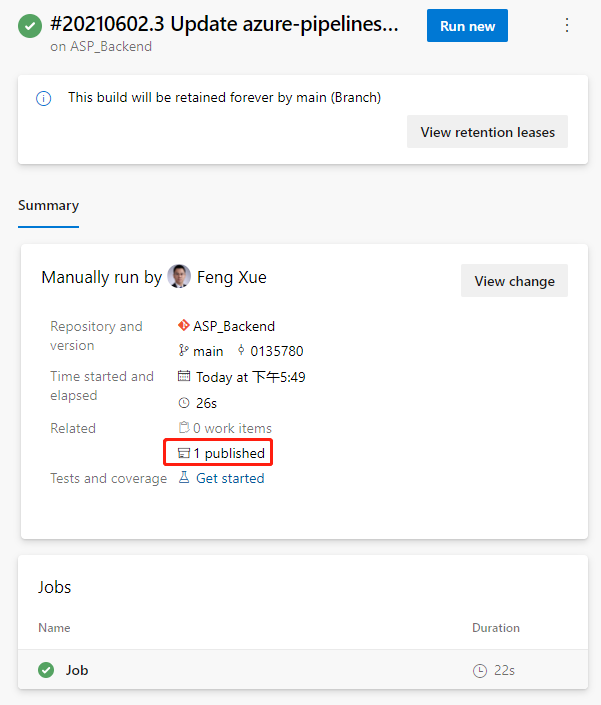This screenshot has width=601, height=705.
Task: Open the main branch link
Action: [208, 351]
